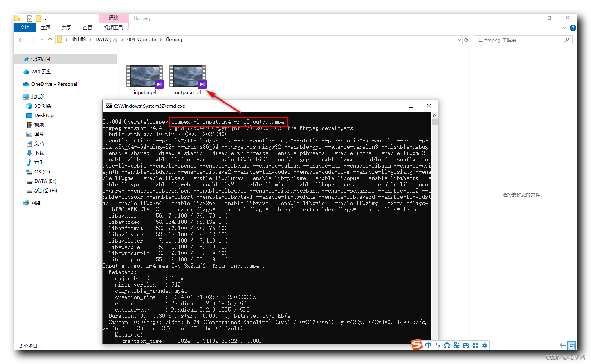This screenshot has height=364, width=591.
Task: Open Help with the blue question icon
Action: 573,28
